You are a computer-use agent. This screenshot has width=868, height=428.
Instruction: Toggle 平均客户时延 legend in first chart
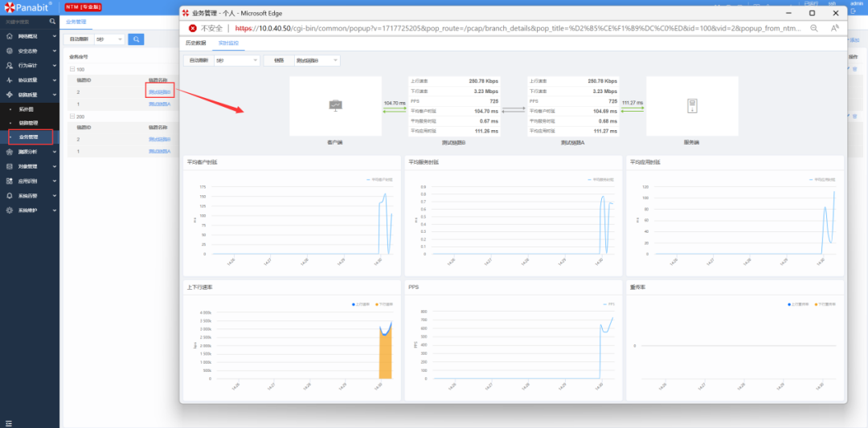pyautogui.click(x=379, y=180)
